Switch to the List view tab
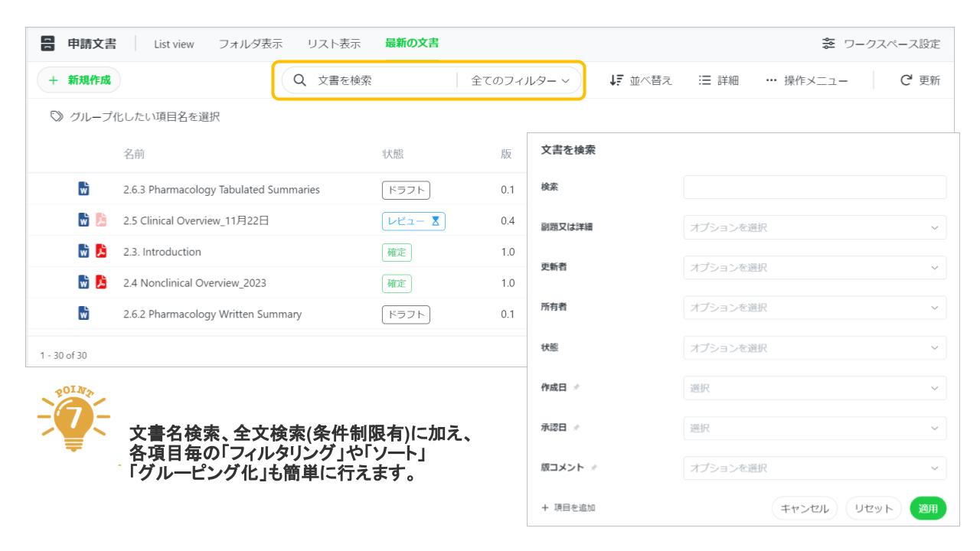 174,44
